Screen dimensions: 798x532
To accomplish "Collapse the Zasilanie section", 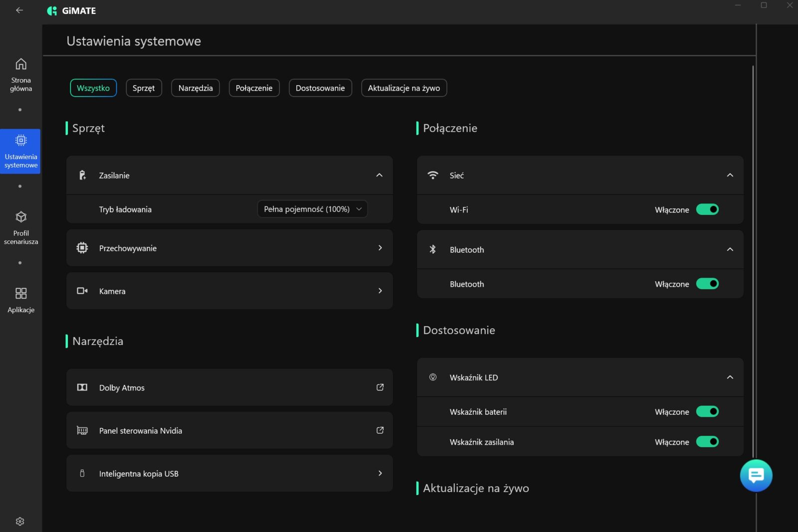I will coord(379,175).
